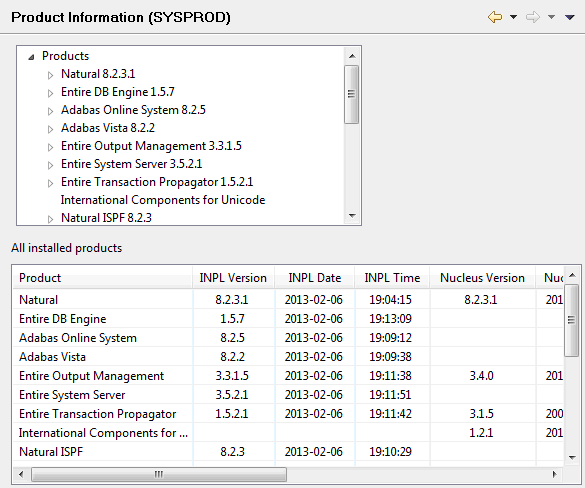Expand the Natural 8.2.3.1 tree node
Image resolution: width=585 pixels, height=488 pixels.
50,75
